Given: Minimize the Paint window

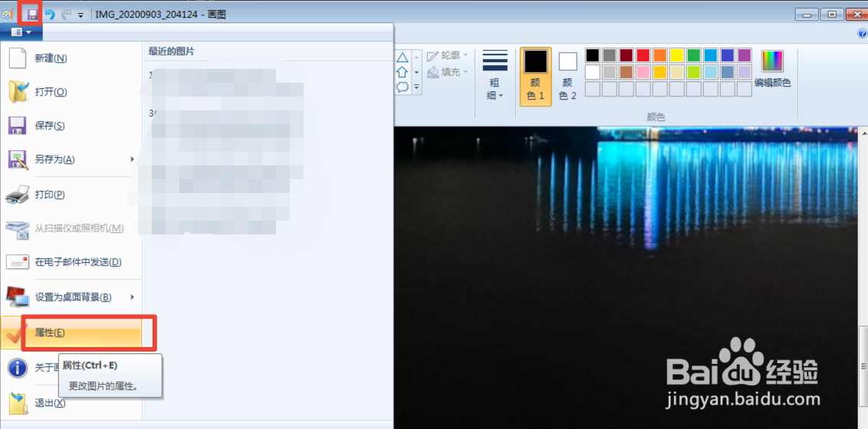Looking at the screenshot, I should [807, 15].
